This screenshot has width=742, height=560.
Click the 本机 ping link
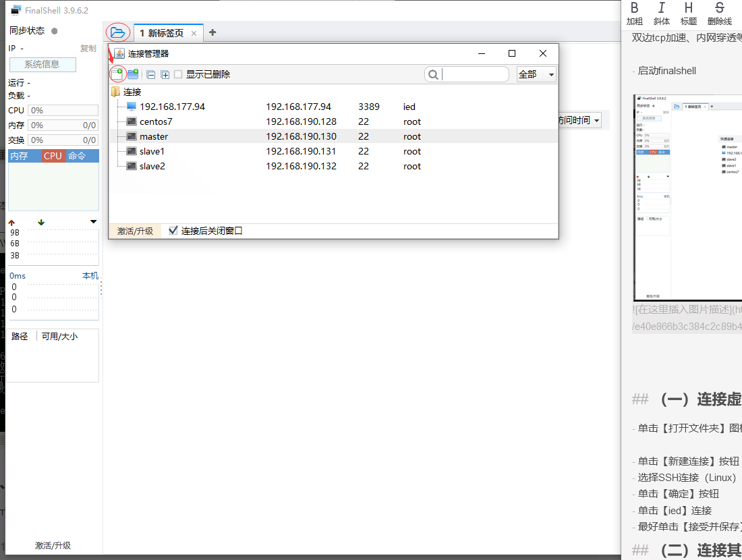pyautogui.click(x=90, y=275)
